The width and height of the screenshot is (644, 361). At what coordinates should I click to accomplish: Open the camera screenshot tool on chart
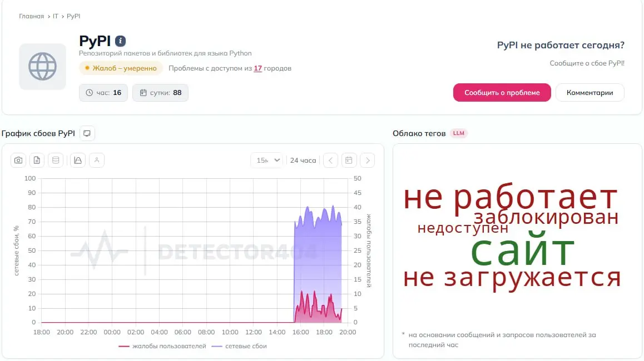pos(18,161)
